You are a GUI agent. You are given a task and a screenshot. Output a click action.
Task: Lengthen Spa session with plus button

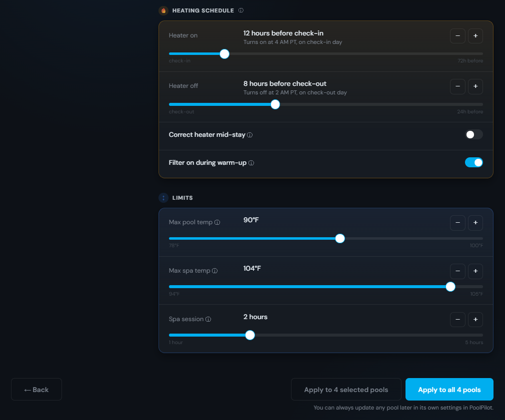[475, 320]
